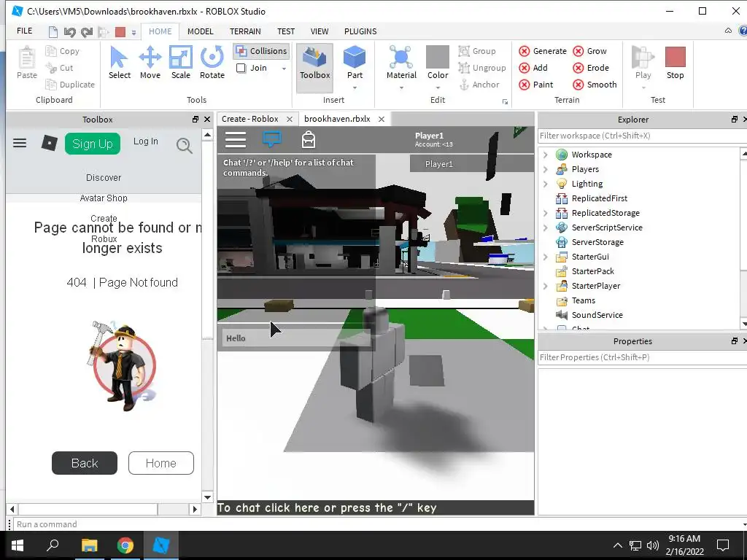Switch to the TERRAIN ribbon tab
The width and height of the screenshot is (747, 560).
(x=245, y=31)
